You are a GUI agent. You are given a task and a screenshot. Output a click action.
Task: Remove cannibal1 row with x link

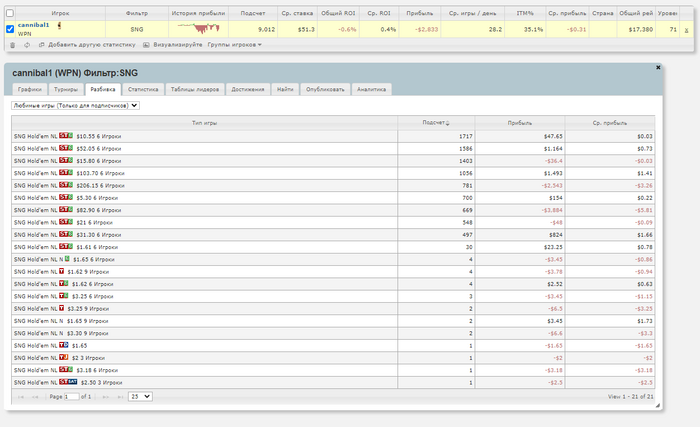[686, 30]
